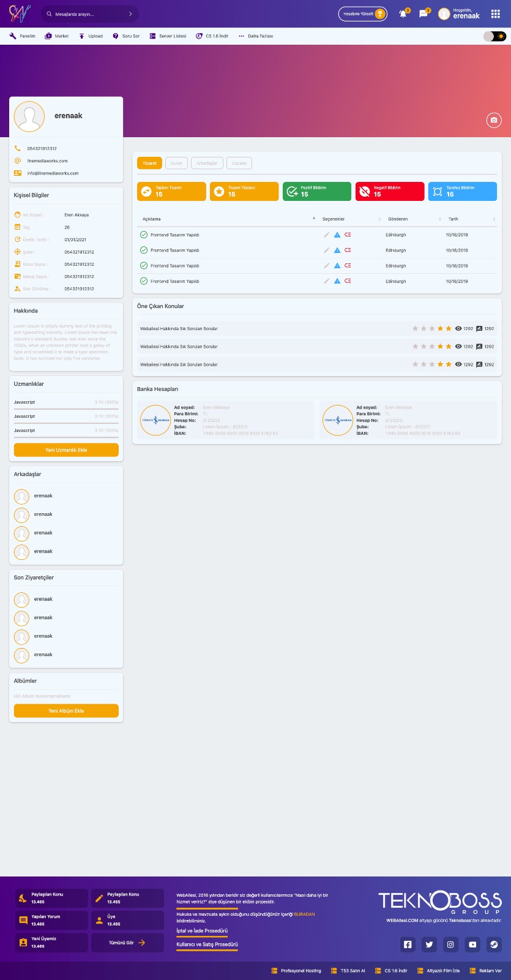511x980 pixels.
Task: Click the Toplam Ticaret card icon
Action: pyautogui.click(x=146, y=192)
